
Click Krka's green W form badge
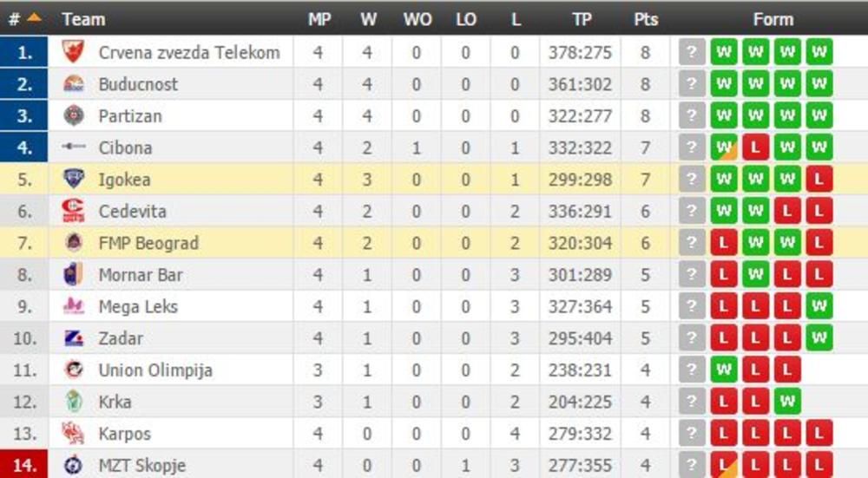point(786,402)
